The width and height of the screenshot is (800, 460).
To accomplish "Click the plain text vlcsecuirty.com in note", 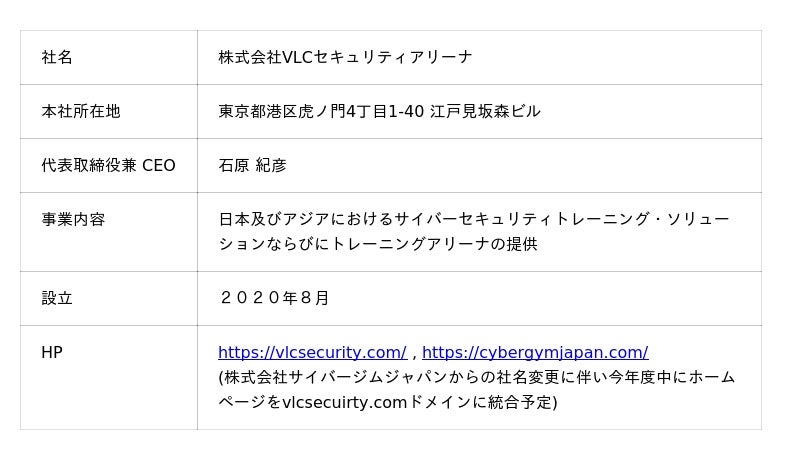I will 345,402.
